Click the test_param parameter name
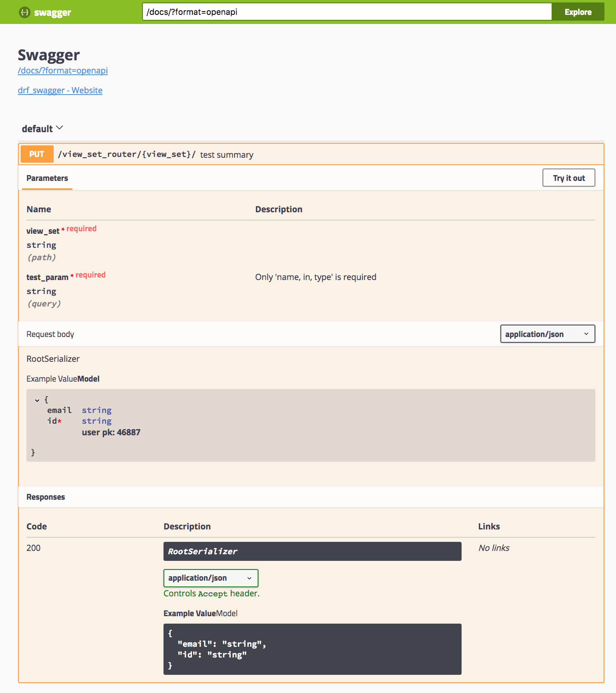This screenshot has width=616, height=693. click(x=47, y=277)
